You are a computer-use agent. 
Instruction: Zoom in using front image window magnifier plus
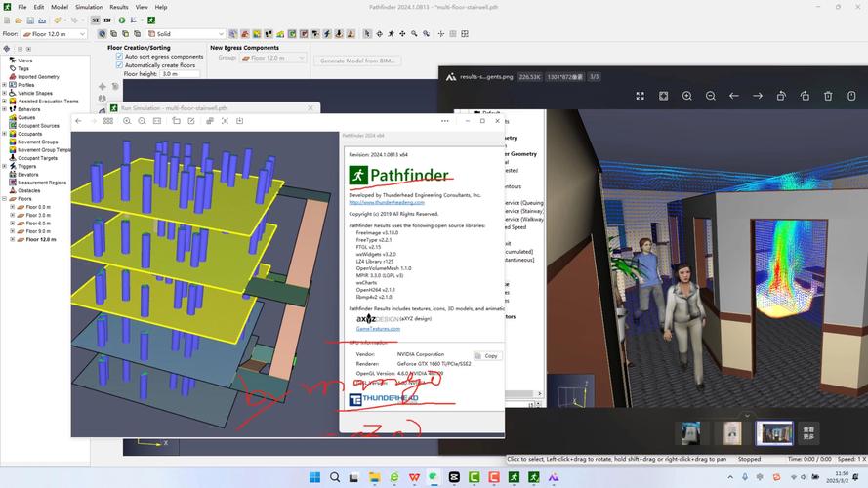point(127,121)
